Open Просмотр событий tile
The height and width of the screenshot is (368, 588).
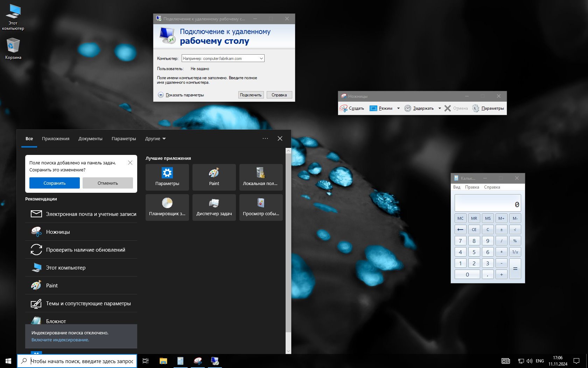(x=261, y=207)
